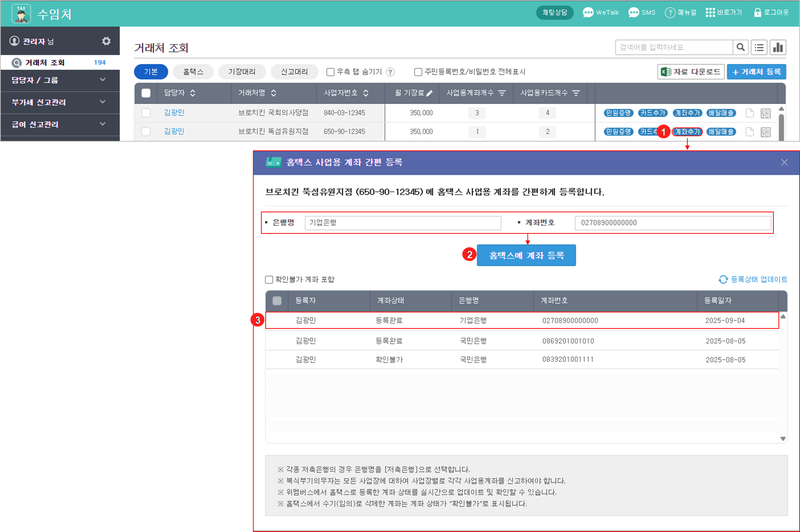Click the 등록상태 업데이트 refresh icon
800x532 pixels.
click(x=723, y=279)
